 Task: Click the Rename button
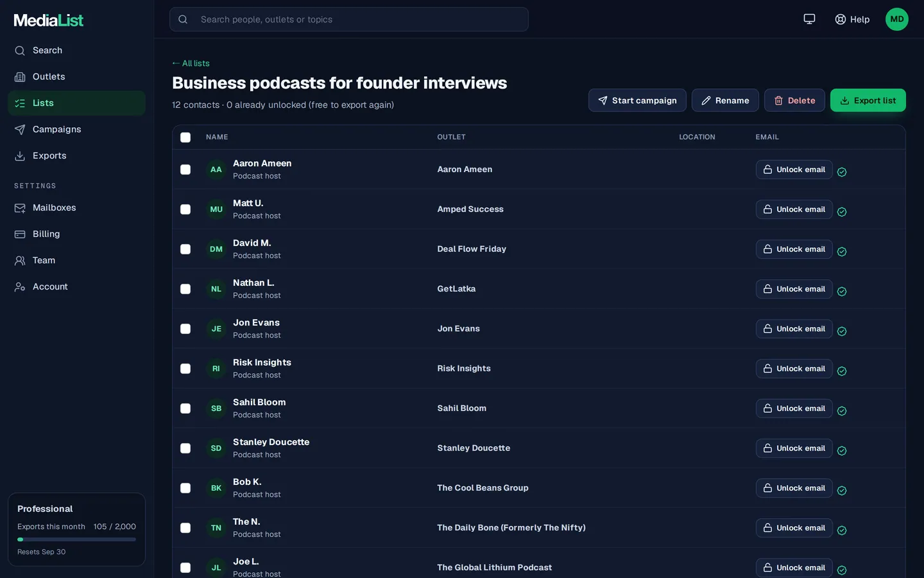[725, 100]
